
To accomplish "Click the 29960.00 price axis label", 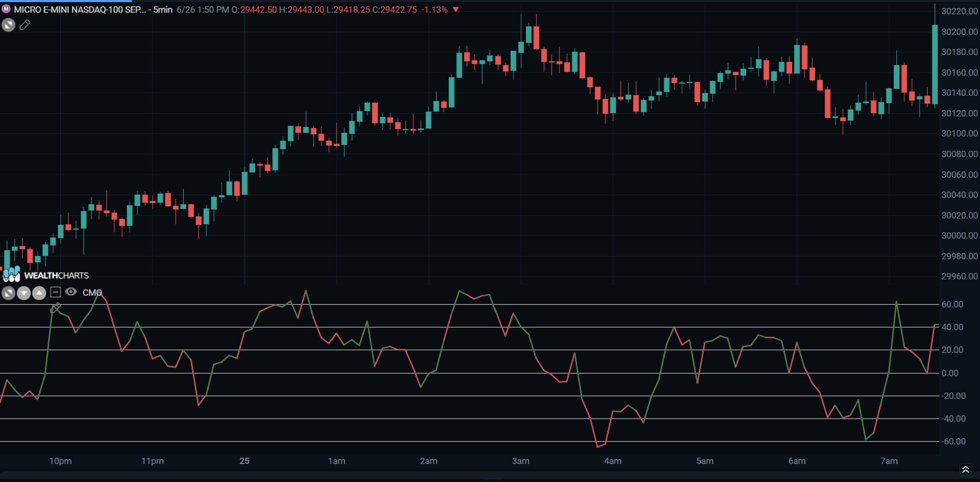I will (959, 276).
